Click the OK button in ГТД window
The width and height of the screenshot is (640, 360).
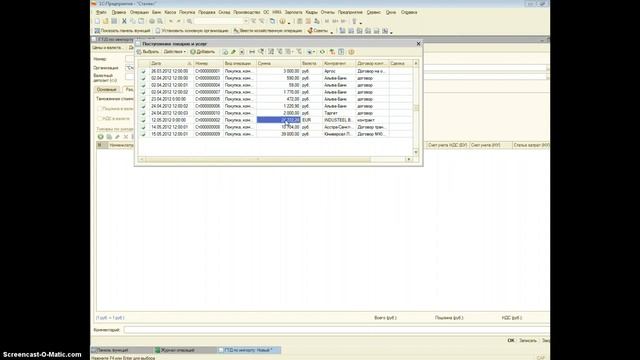click(x=511, y=340)
